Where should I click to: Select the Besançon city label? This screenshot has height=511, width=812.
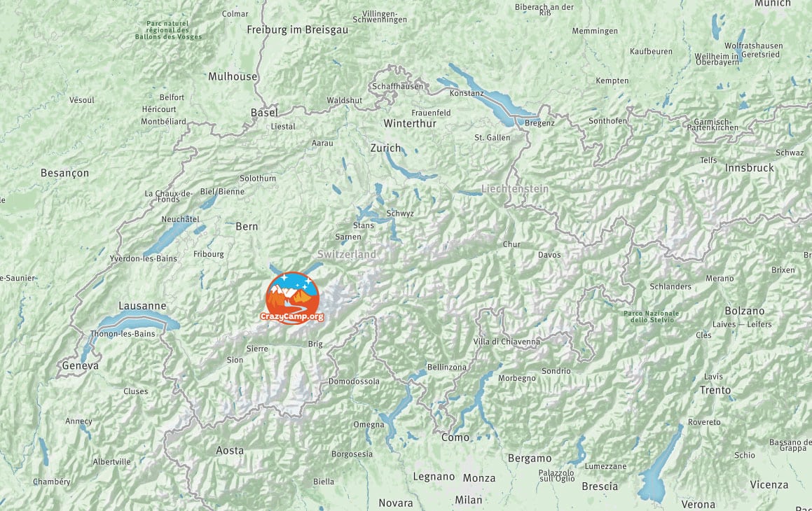coord(64,174)
